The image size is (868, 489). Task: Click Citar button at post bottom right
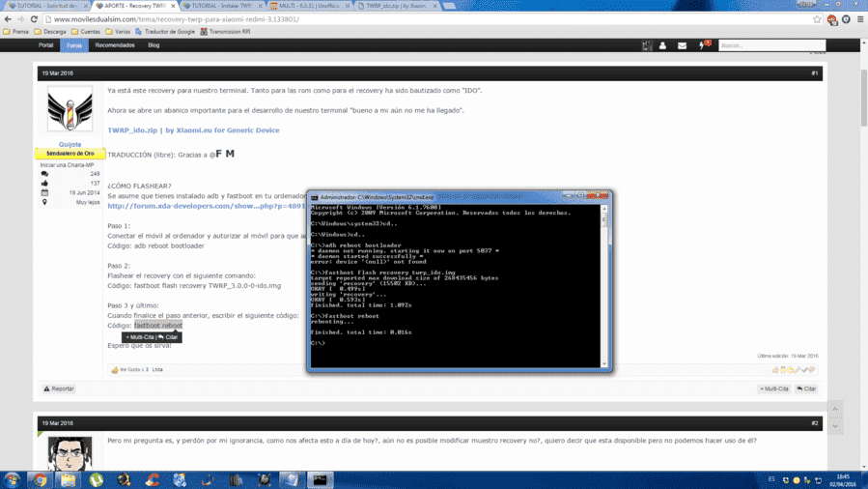[x=806, y=388]
